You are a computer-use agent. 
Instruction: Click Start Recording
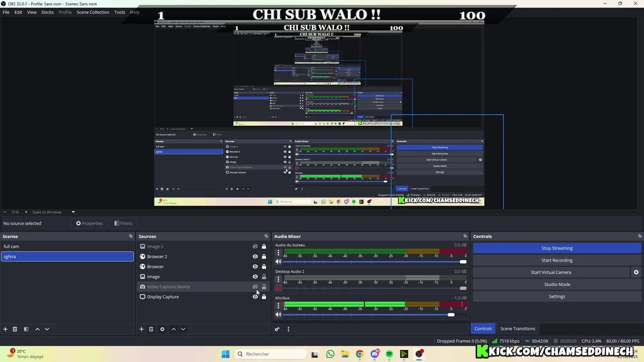[557, 260]
